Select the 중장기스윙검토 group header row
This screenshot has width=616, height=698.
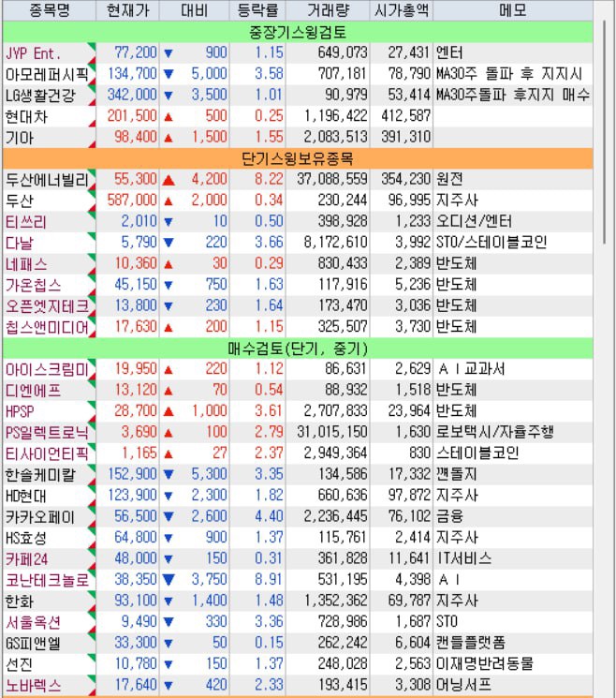pos(298,32)
